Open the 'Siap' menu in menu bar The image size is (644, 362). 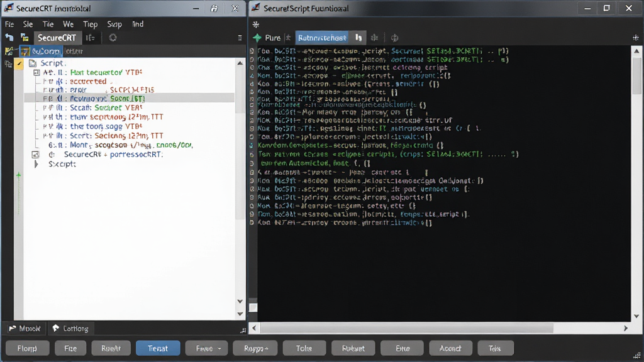coord(114,25)
